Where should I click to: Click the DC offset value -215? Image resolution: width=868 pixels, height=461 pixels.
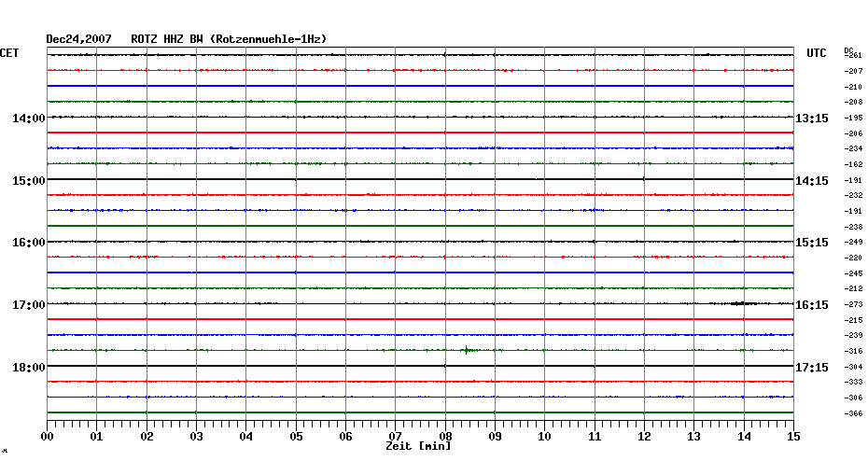(853, 320)
